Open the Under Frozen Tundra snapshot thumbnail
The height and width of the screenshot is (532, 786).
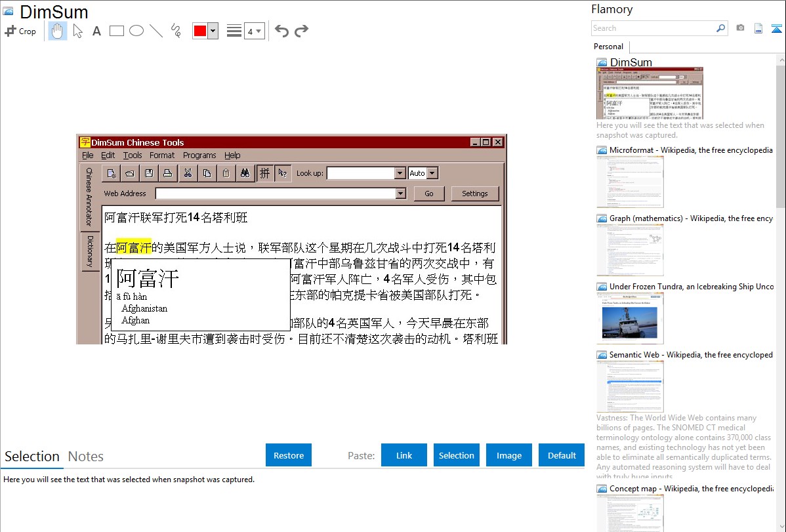pos(630,318)
